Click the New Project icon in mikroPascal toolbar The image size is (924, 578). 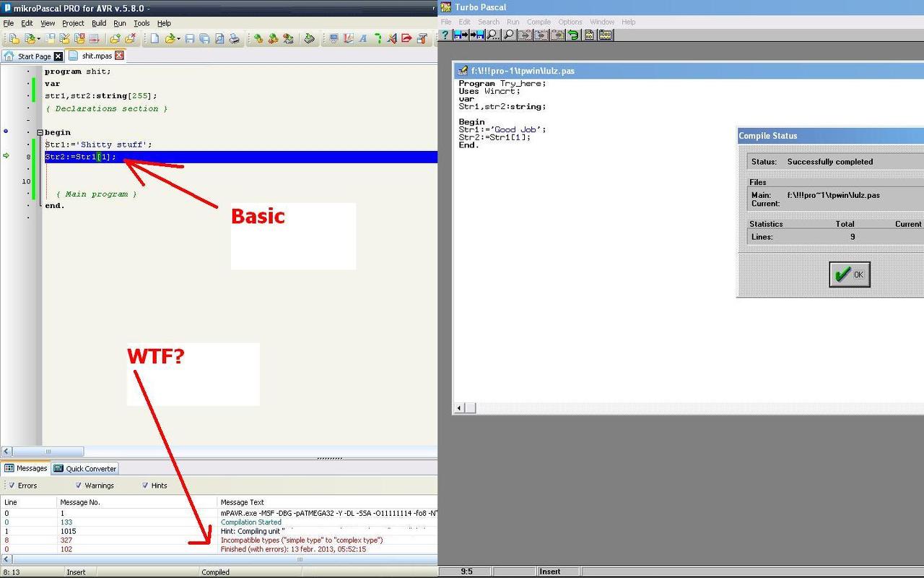[x=14, y=39]
